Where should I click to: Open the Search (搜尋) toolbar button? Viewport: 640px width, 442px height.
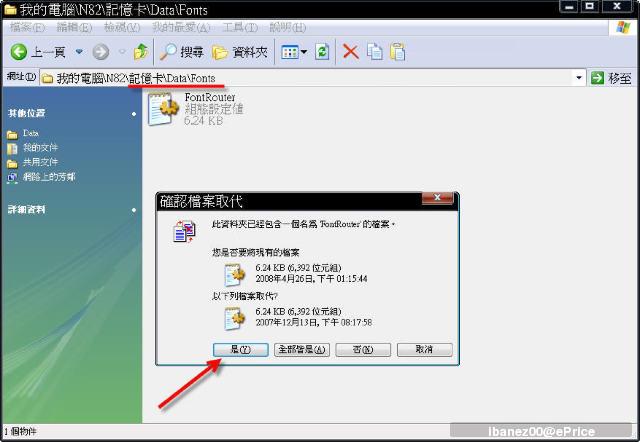(181, 52)
